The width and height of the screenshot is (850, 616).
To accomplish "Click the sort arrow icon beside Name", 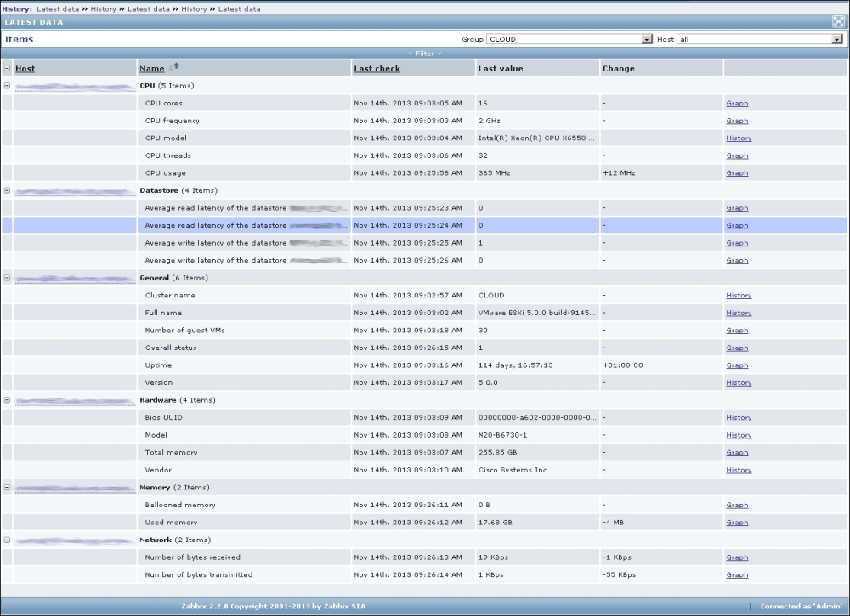I will coord(175,67).
